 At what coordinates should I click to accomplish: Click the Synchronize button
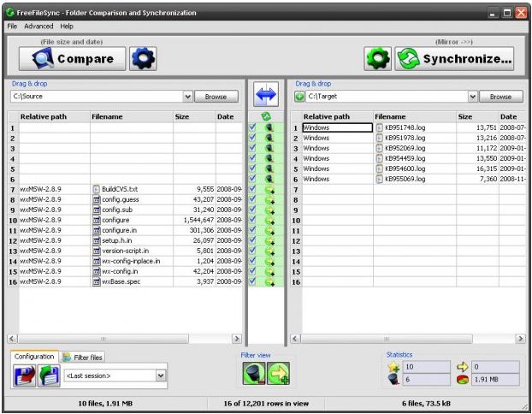(x=454, y=59)
